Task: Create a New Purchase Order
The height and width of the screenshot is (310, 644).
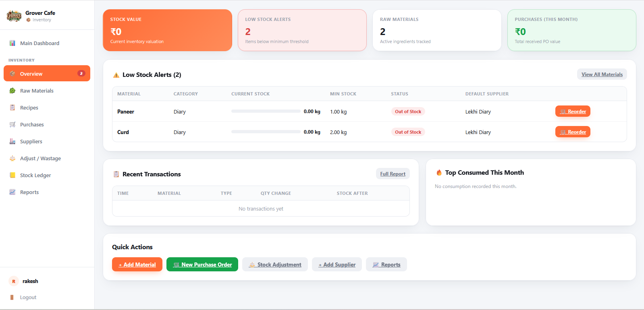Action: (x=202, y=265)
